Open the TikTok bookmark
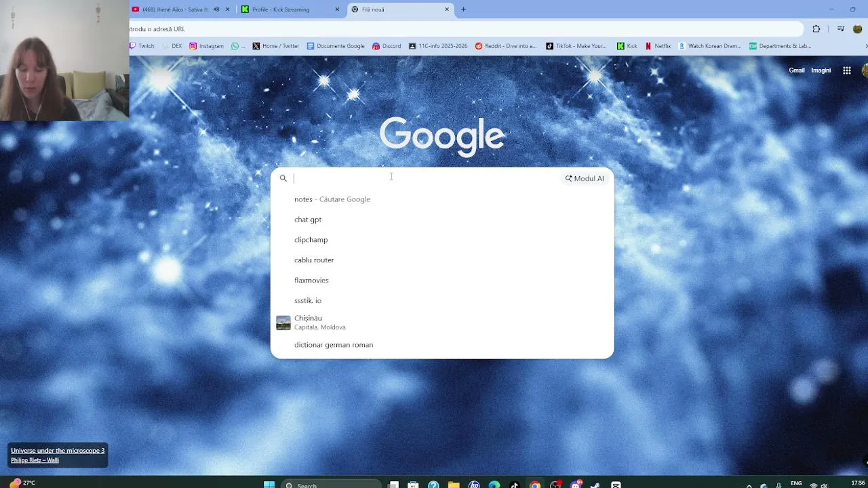The image size is (868, 488). (576, 46)
